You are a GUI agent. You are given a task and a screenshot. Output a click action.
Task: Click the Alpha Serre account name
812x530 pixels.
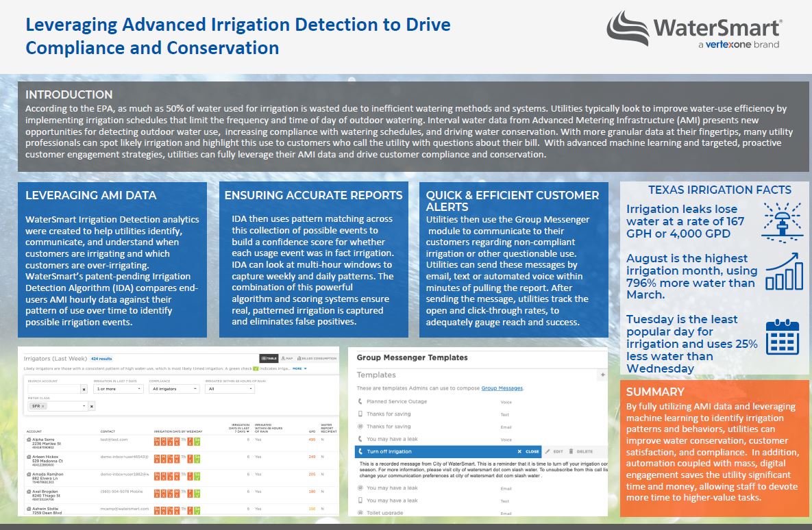pyautogui.click(x=43, y=440)
